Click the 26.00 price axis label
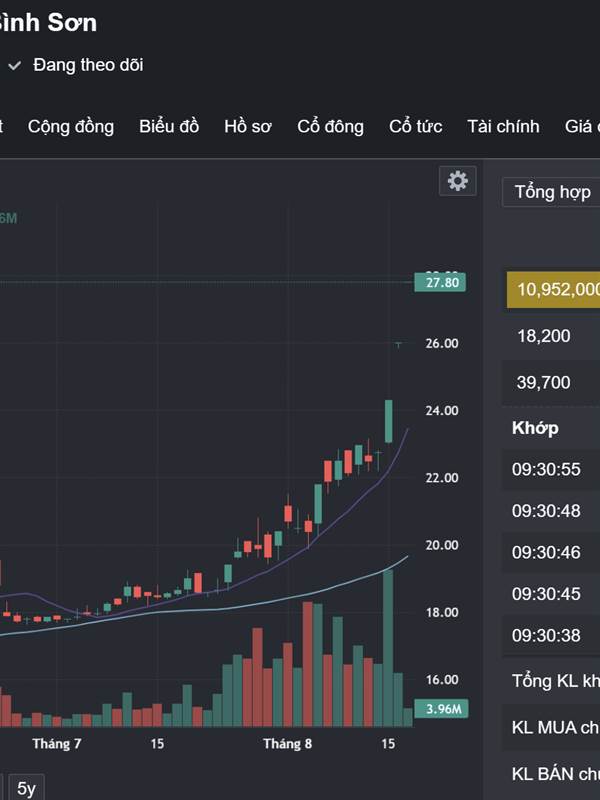 (442, 343)
